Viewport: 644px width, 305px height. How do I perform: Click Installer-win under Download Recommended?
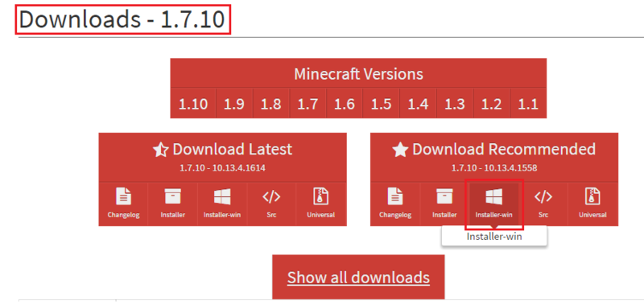point(493,204)
